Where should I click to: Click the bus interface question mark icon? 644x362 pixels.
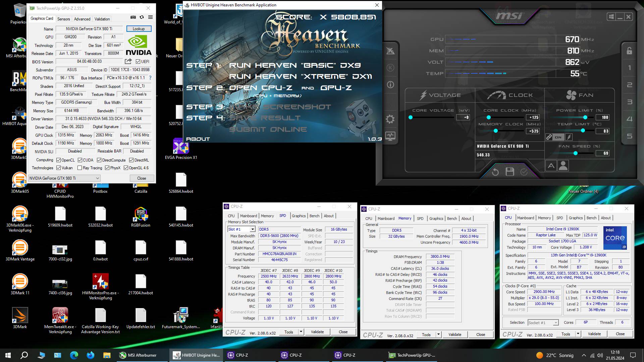coord(150,78)
